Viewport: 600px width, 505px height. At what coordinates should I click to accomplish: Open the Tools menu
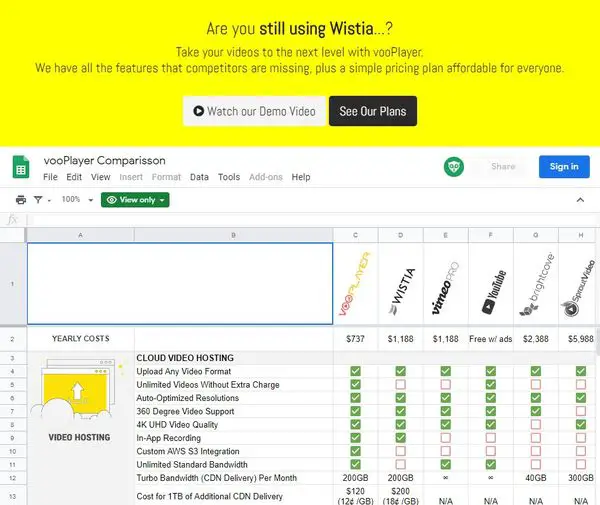click(x=229, y=177)
